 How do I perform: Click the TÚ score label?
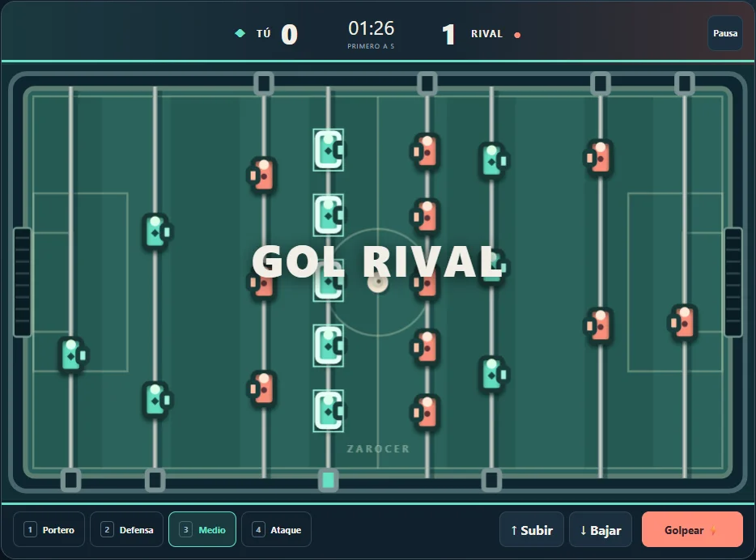pos(263,34)
